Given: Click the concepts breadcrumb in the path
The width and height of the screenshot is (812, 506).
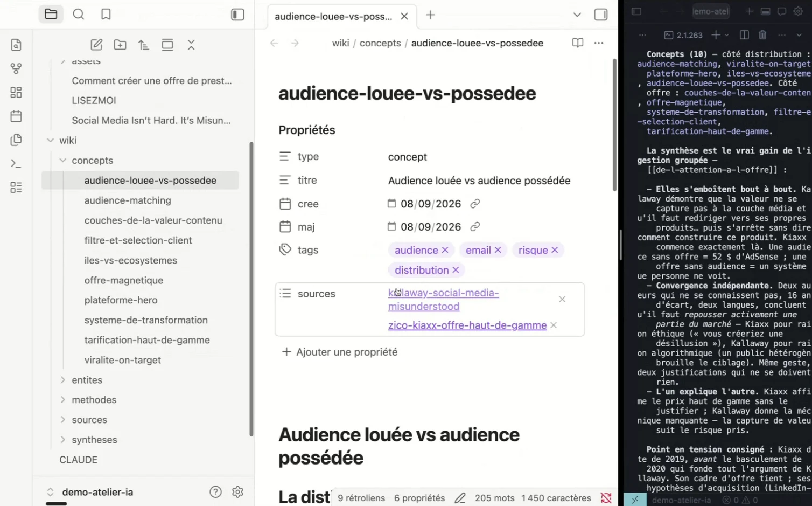Looking at the screenshot, I should 380,43.
